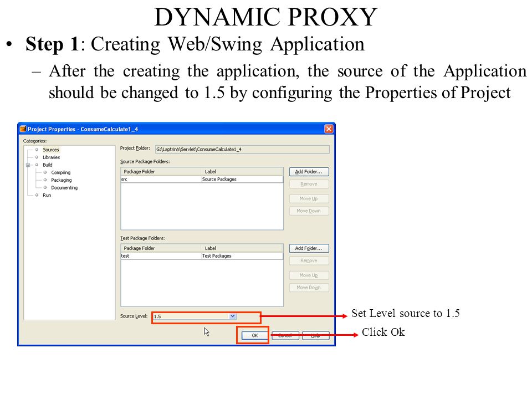This screenshot has height=399, width=532.
Task: Click Move Down under Test Package Folders
Action: pyautogui.click(x=309, y=288)
